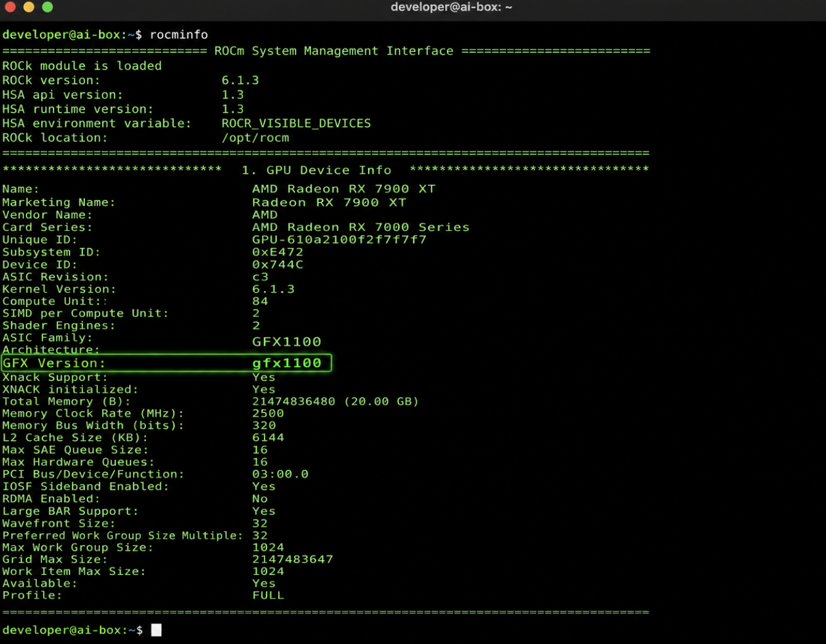
Task: Select "AMD Radeon RX 7000 Series" card series
Action: 361,227
